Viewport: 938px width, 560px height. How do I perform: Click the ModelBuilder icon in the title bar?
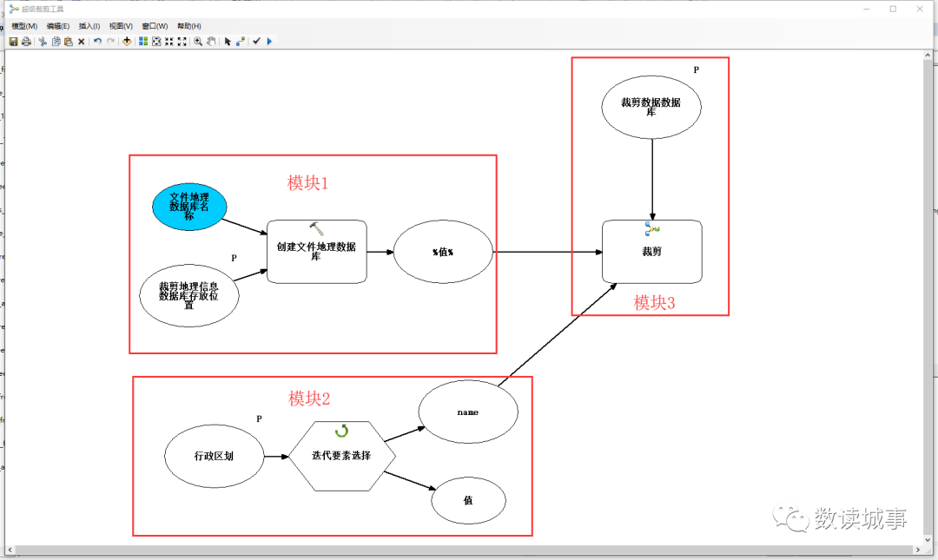(14, 9)
